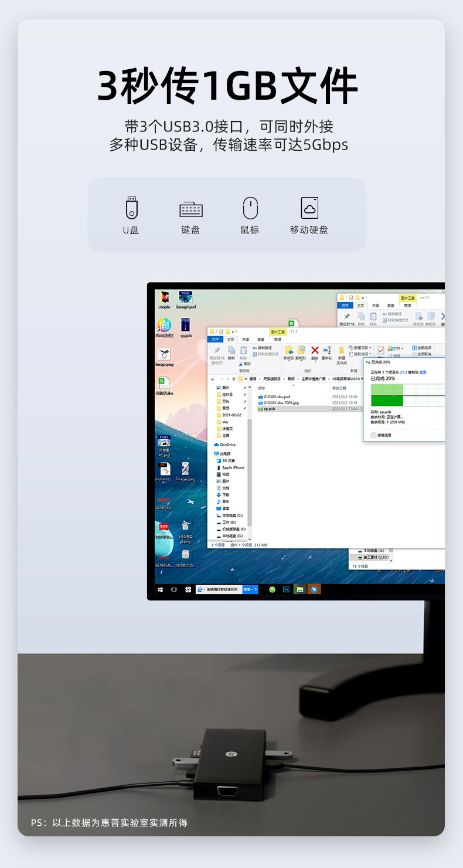
Task: Open 机械缓存盘 (F:) in the navigation pane
Action: (x=231, y=529)
